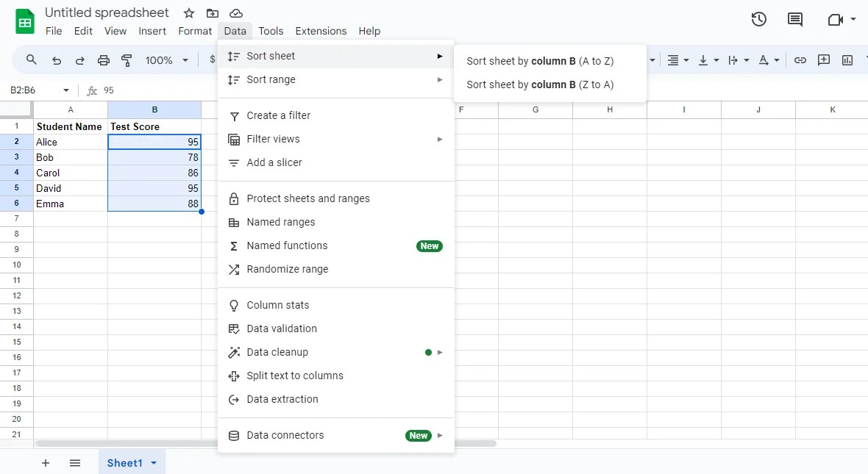Image resolution: width=868 pixels, height=474 pixels.
Task: Insert a link using the toolbar icon
Action: click(x=800, y=60)
